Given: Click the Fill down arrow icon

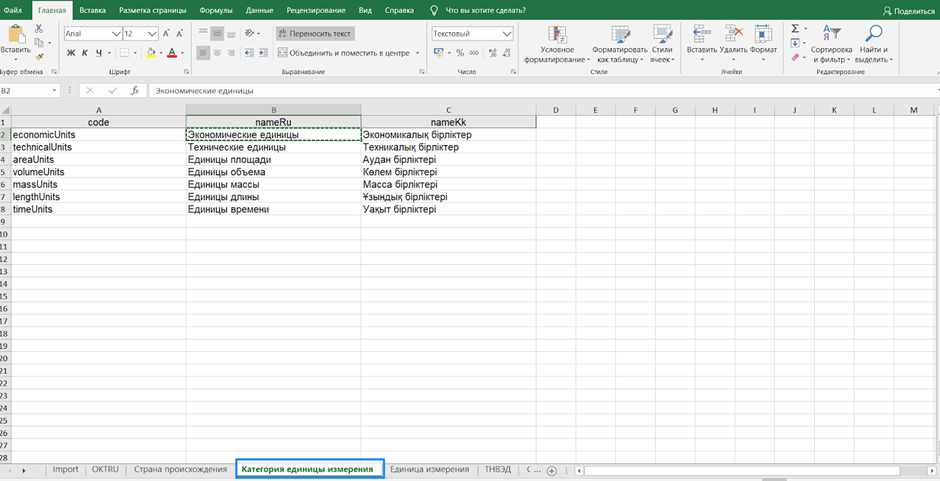Looking at the screenshot, I should click(795, 43).
